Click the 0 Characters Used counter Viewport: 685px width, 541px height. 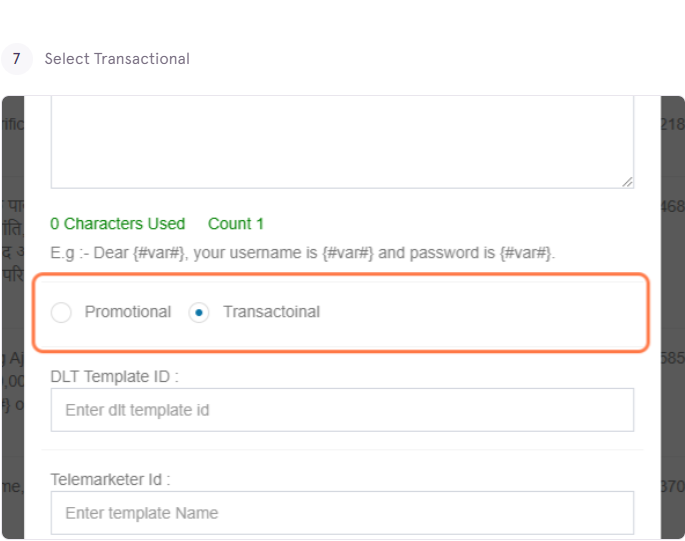118,224
